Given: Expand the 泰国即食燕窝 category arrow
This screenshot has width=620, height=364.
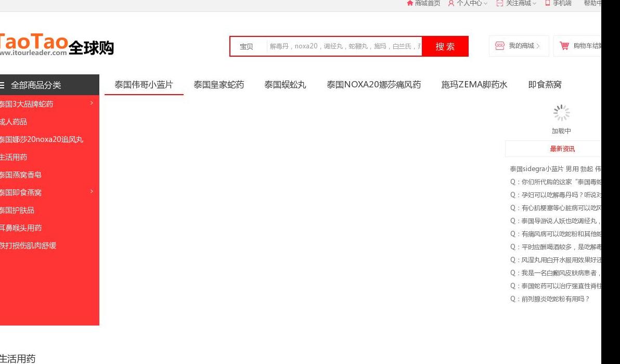Looking at the screenshot, I should coord(92,191).
